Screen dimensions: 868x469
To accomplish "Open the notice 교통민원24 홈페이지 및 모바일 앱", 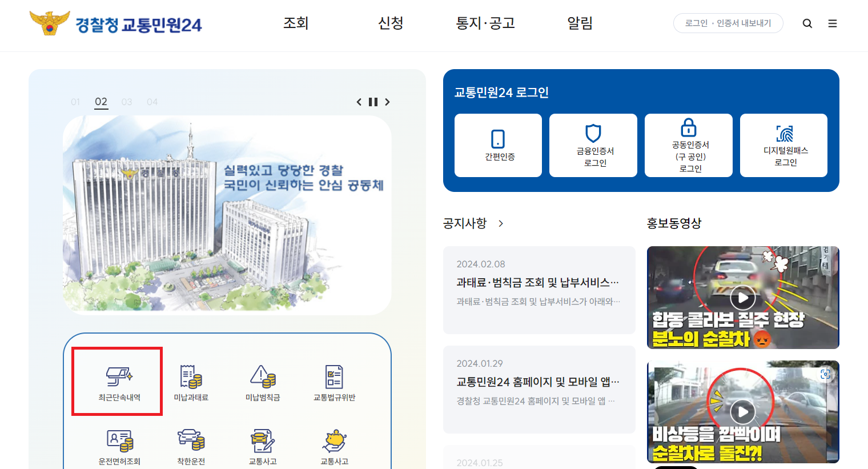I will click(x=539, y=390).
